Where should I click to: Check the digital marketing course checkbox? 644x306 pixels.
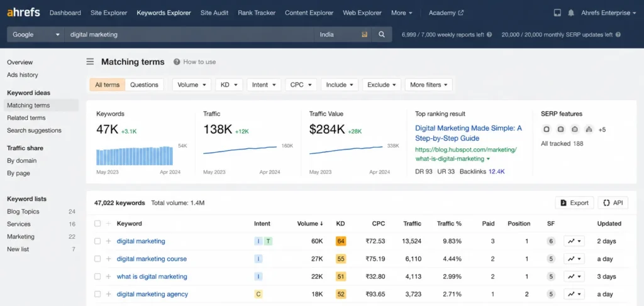(x=97, y=259)
